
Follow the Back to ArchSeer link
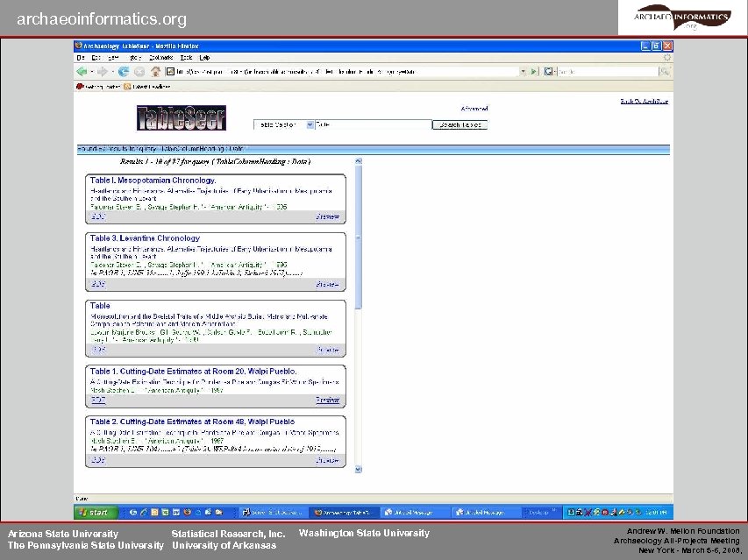click(644, 101)
